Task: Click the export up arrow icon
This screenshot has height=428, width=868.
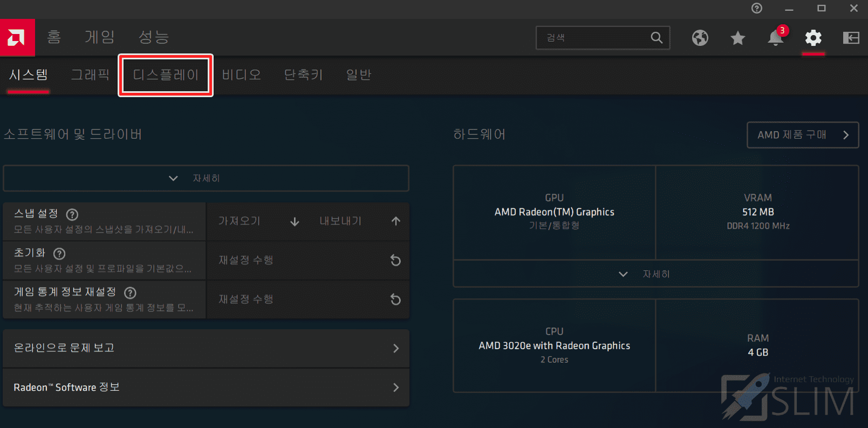Action: [396, 221]
